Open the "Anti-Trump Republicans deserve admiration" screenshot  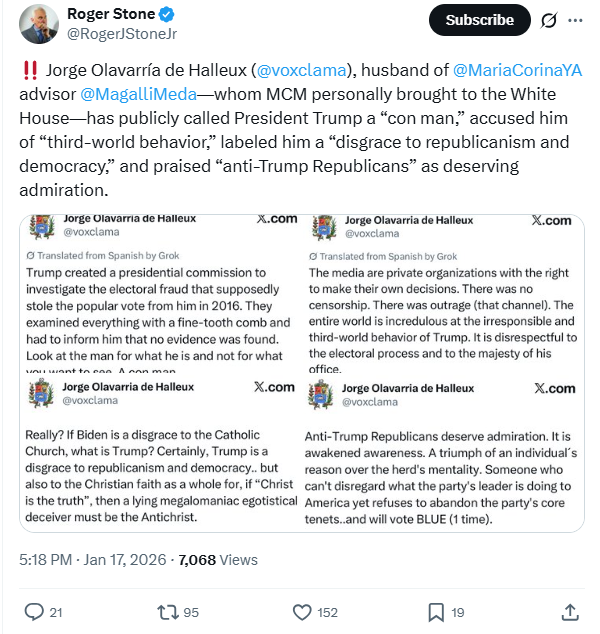pos(443,455)
